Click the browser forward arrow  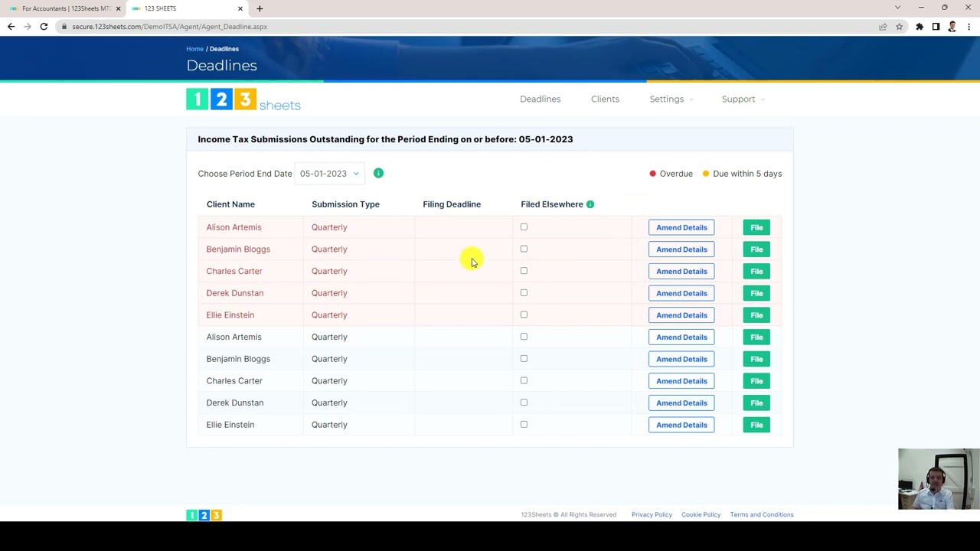pos(28,27)
